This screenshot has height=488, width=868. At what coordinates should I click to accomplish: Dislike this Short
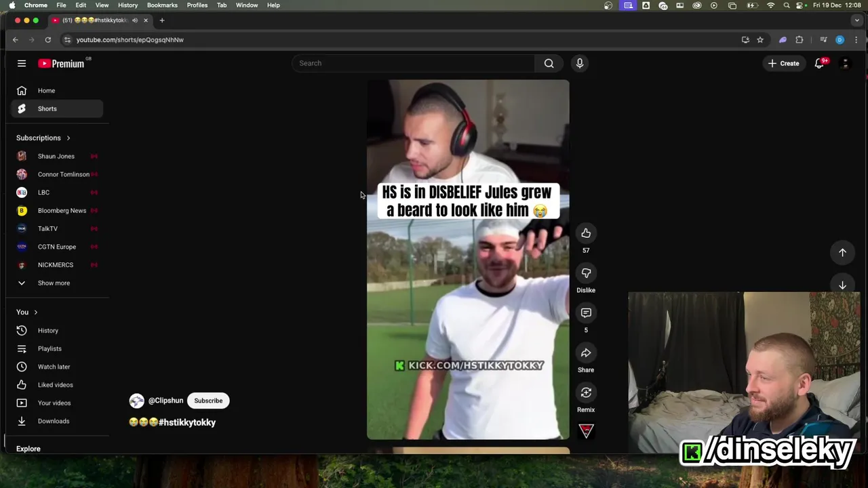pos(586,273)
